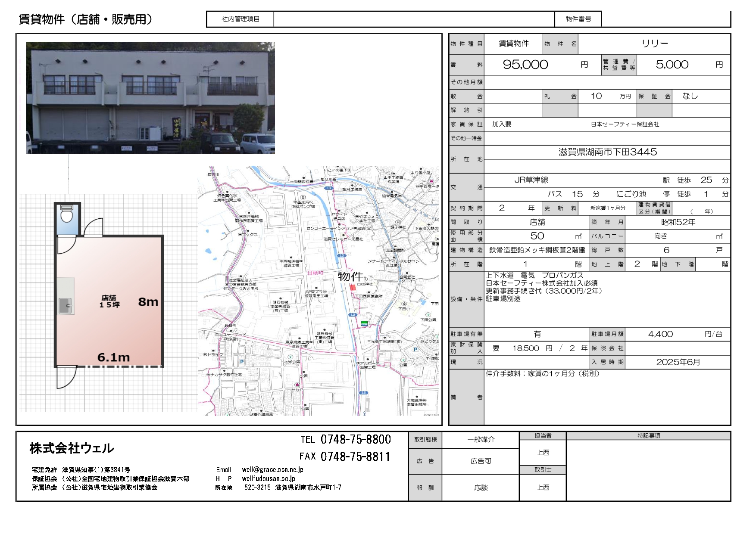Click the 物件 label on the map
Image resolution: width=756 pixels, height=534 pixels.
coord(350,276)
